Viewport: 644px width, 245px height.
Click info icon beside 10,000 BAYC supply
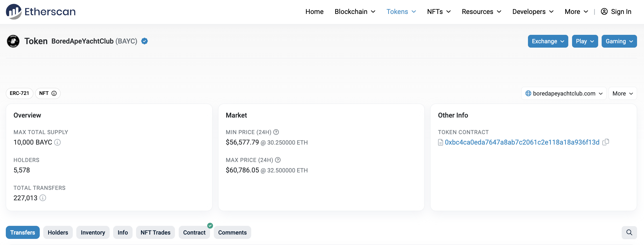click(57, 142)
